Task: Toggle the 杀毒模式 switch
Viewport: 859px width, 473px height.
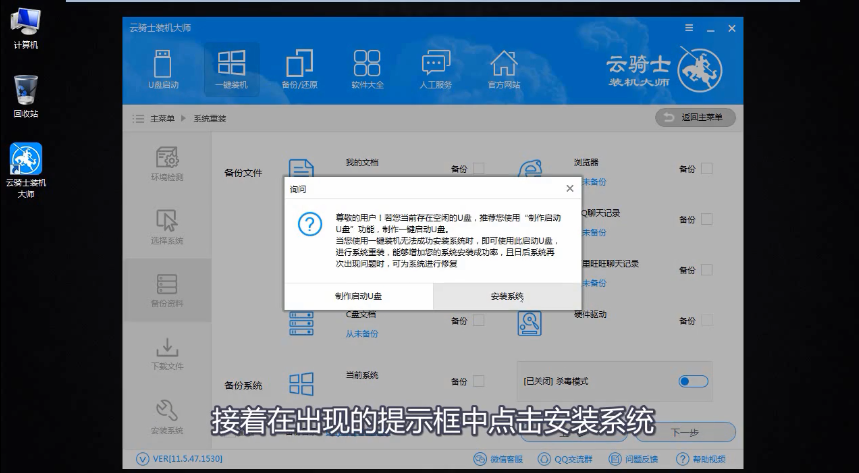Action: [x=693, y=381]
